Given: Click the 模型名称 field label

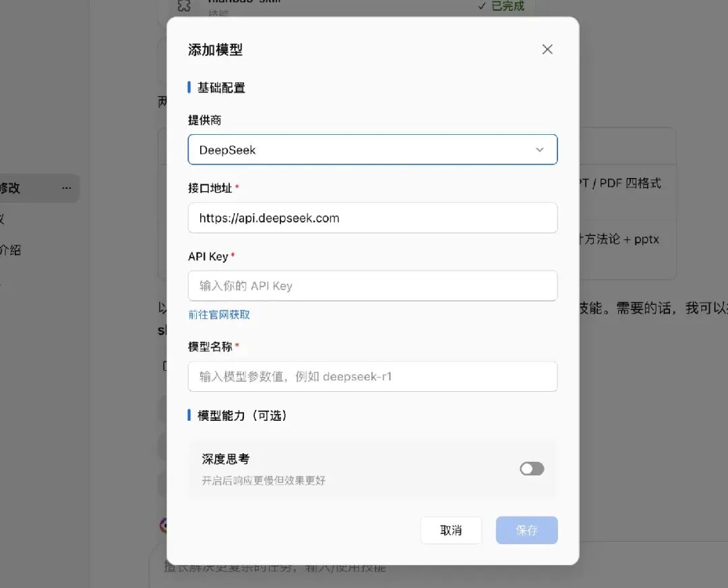Looking at the screenshot, I should pyautogui.click(x=210, y=347).
